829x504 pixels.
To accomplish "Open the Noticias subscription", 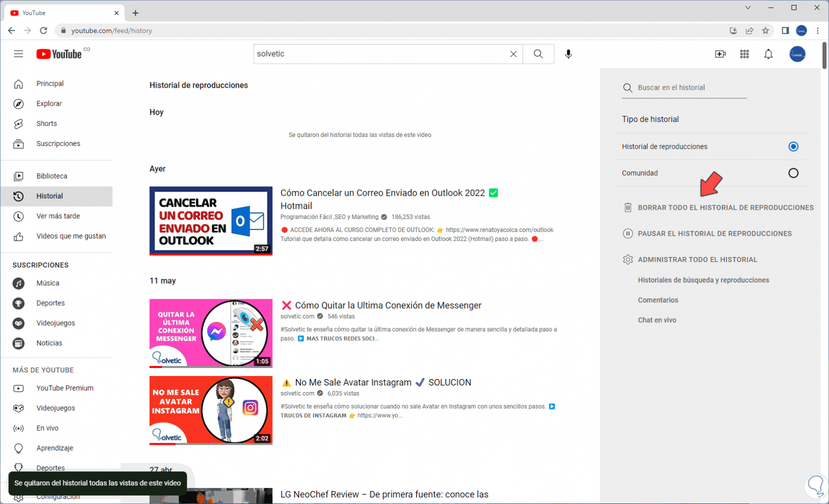I will pos(57,343).
